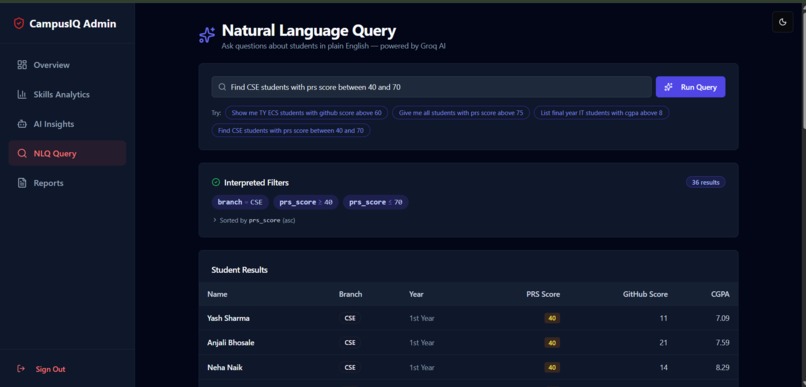
Task: Click the Reports document icon
Action: [22, 183]
